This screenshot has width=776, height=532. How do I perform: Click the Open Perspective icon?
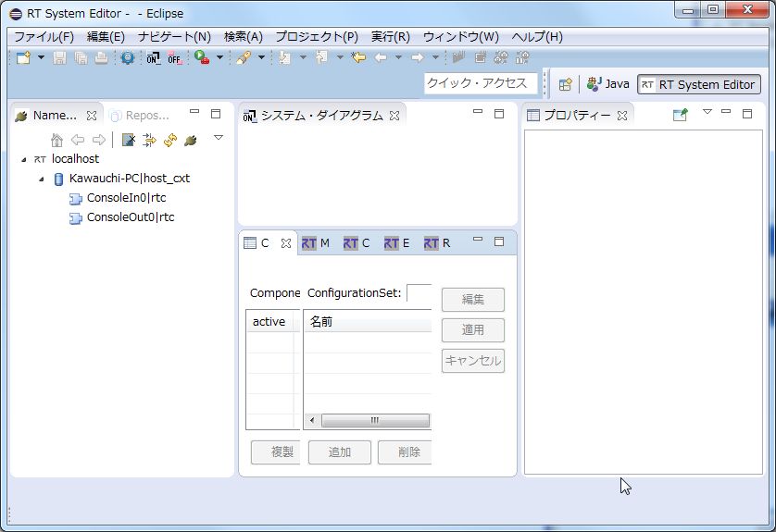[x=565, y=84]
